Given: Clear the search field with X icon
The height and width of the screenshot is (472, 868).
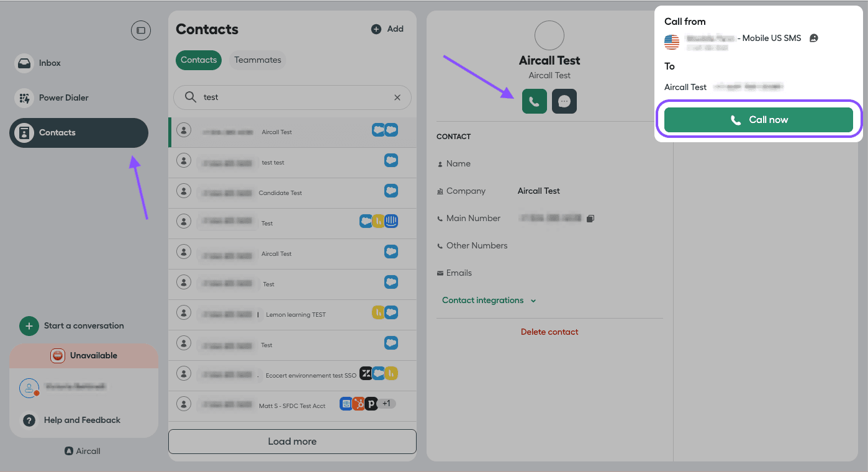Looking at the screenshot, I should point(397,98).
